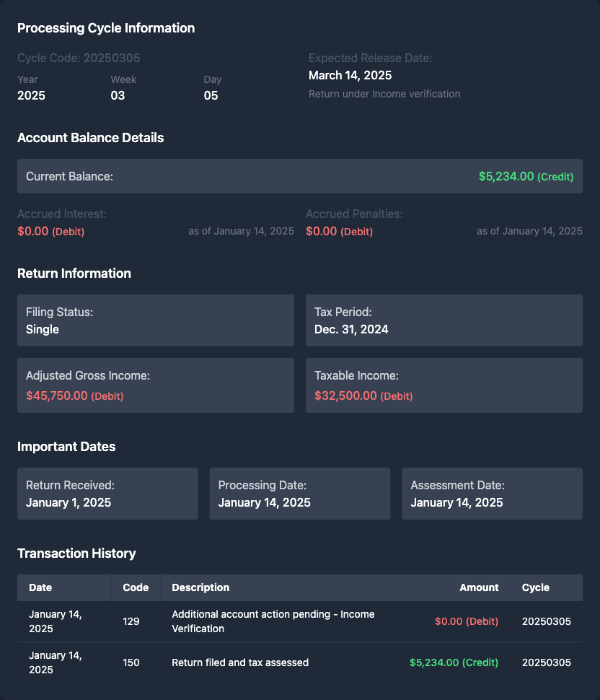Sort by the Code column header
Image resolution: width=600 pixels, height=700 pixels.
tap(136, 587)
